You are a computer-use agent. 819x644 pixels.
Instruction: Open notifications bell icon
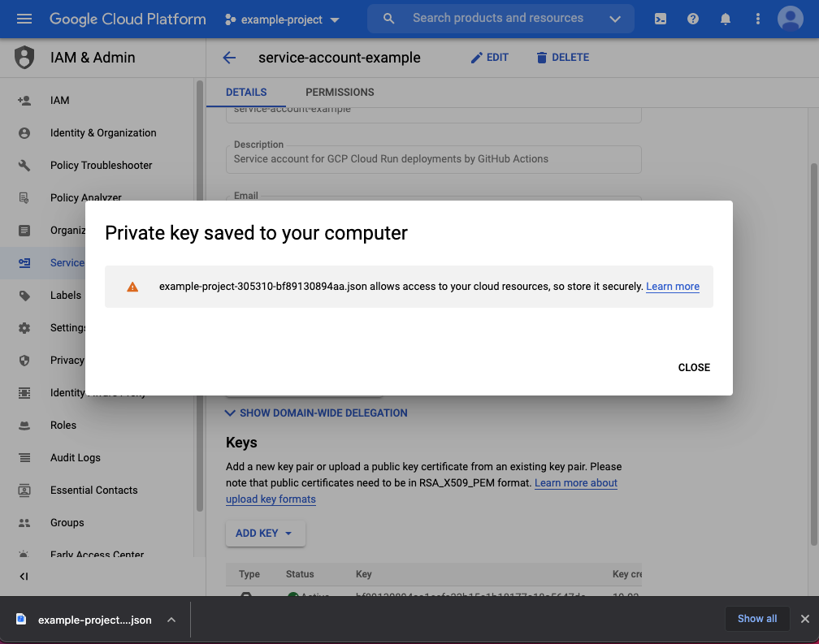(725, 19)
